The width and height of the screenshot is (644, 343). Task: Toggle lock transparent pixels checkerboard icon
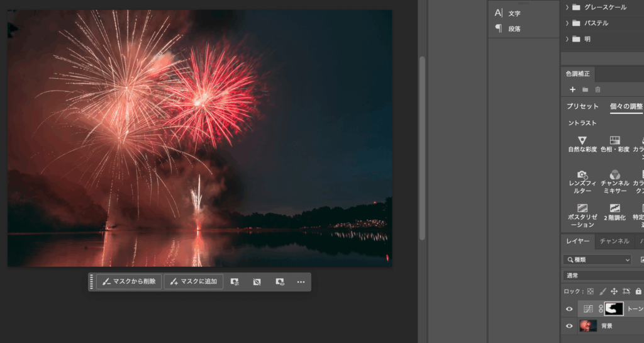590,291
